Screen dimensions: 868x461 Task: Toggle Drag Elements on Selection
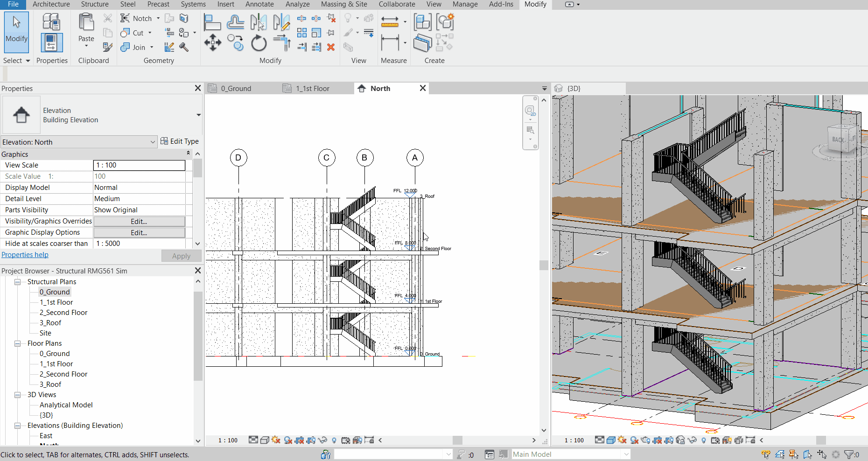coord(822,454)
